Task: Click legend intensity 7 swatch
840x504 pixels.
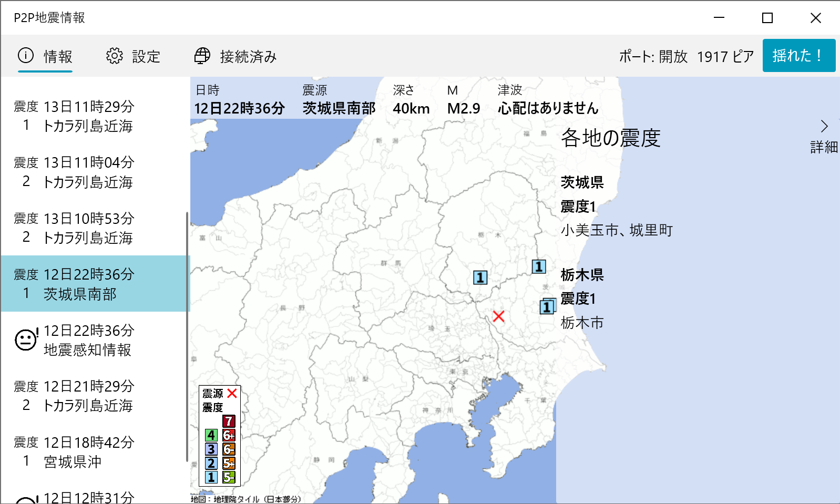Action: [229, 421]
